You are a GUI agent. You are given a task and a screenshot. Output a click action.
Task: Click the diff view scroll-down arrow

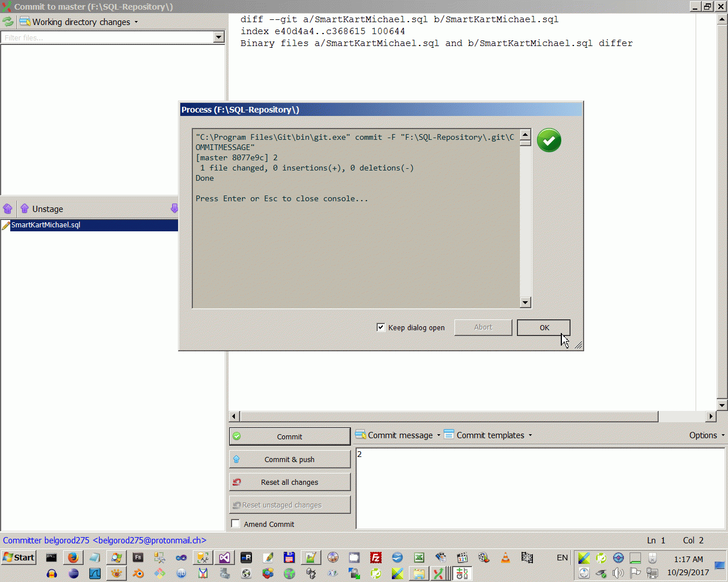click(x=722, y=405)
